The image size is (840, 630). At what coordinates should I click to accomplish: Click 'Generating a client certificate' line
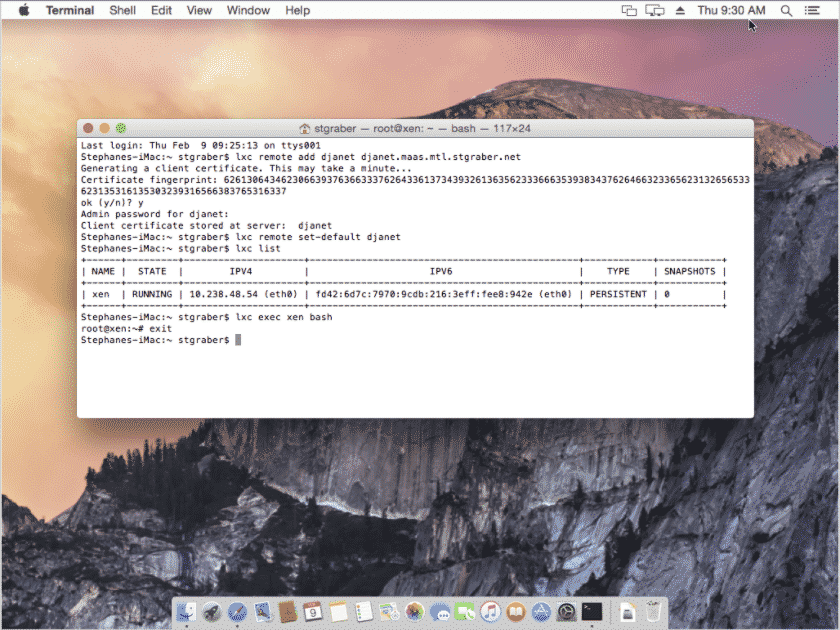pyautogui.click(x=246, y=168)
